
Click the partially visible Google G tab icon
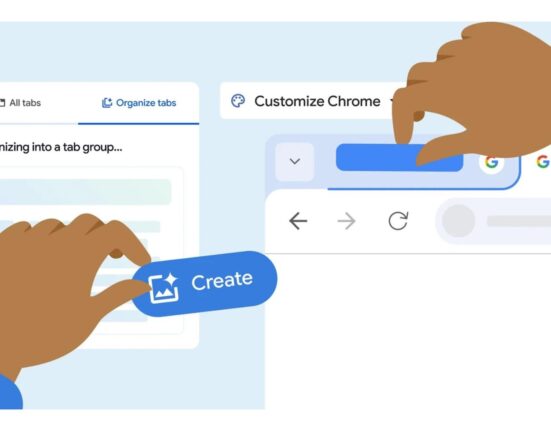(x=543, y=162)
